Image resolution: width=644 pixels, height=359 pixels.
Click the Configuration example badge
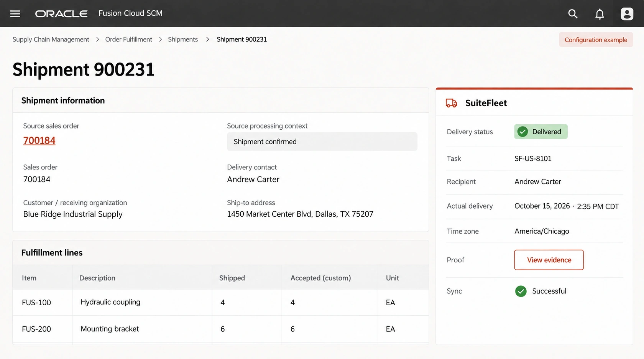tap(596, 40)
